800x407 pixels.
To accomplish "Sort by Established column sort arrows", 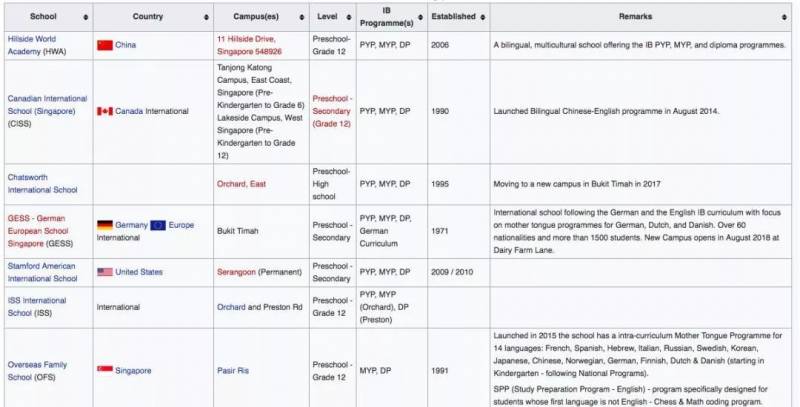I will click(x=481, y=18).
